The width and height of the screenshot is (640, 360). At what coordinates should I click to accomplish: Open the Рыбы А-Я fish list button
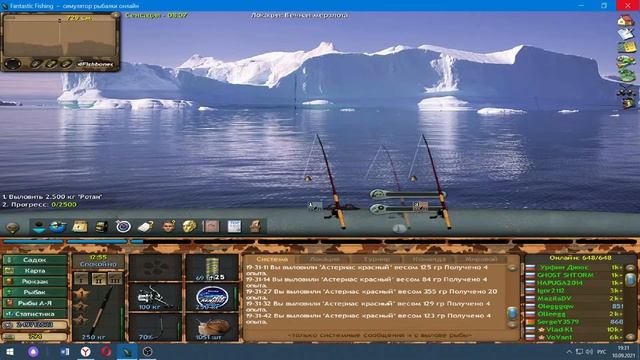[35, 303]
